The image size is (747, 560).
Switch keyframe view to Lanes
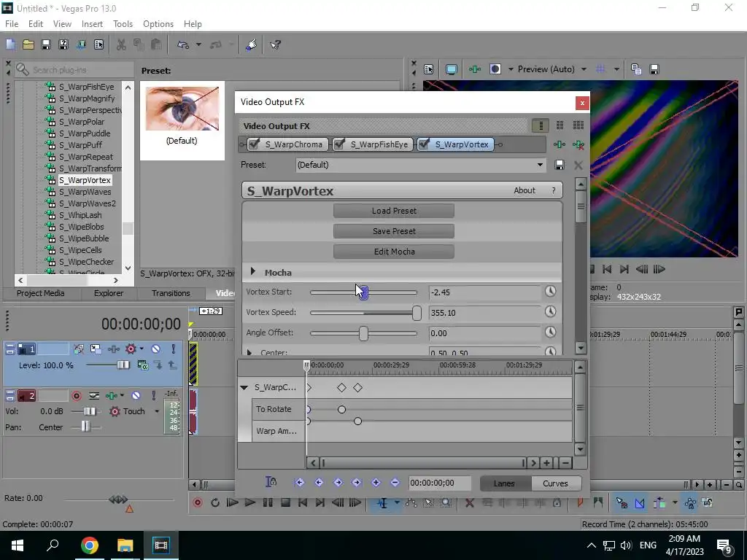pos(505,483)
